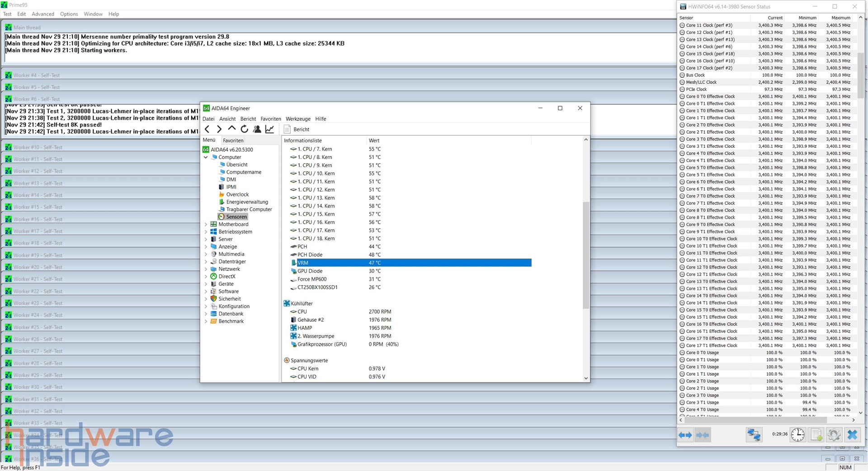Collapse the Computer tree node
The image size is (868, 471).
pos(206,157)
